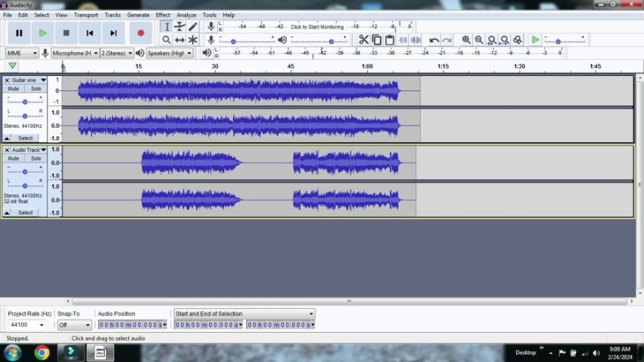This screenshot has height=362, width=644.
Task: Close the Guitar one track
Action: [7, 80]
